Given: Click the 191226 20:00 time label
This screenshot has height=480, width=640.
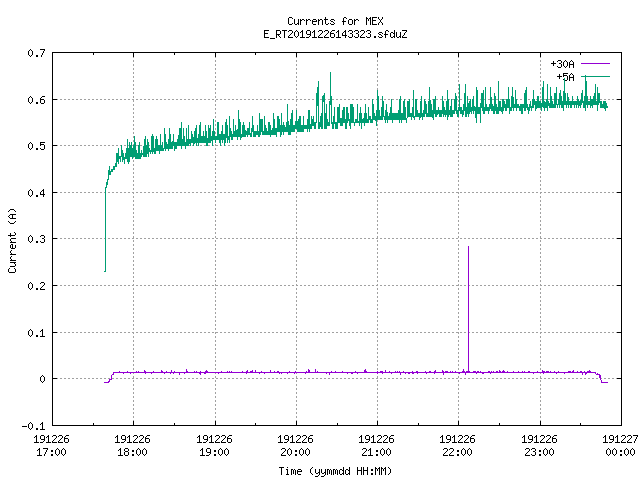Looking at the screenshot, I should tap(296, 446).
